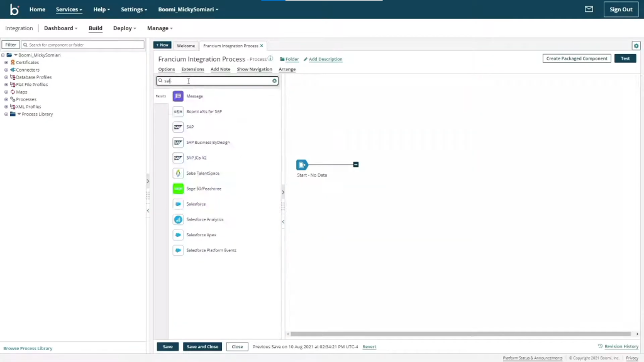Select the Saba TalentSpace connector

pyautogui.click(x=203, y=173)
